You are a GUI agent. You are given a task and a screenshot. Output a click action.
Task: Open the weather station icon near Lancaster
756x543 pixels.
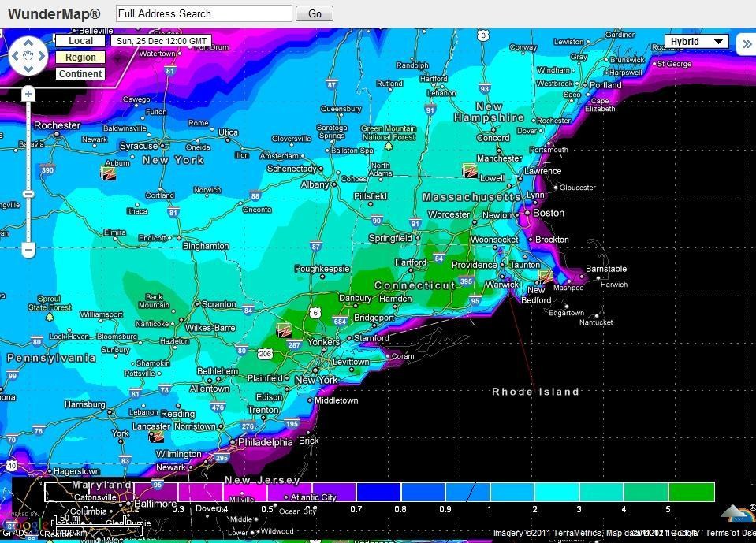(x=156, y=437)
